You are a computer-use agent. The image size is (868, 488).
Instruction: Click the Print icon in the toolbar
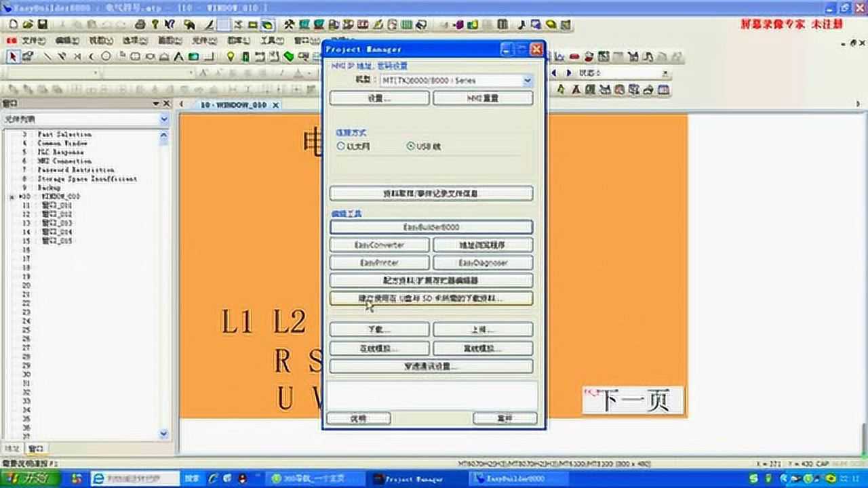pos(140,24)
